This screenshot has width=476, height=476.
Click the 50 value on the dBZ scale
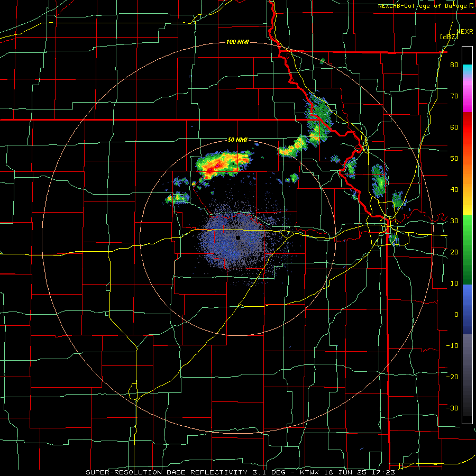454,159
